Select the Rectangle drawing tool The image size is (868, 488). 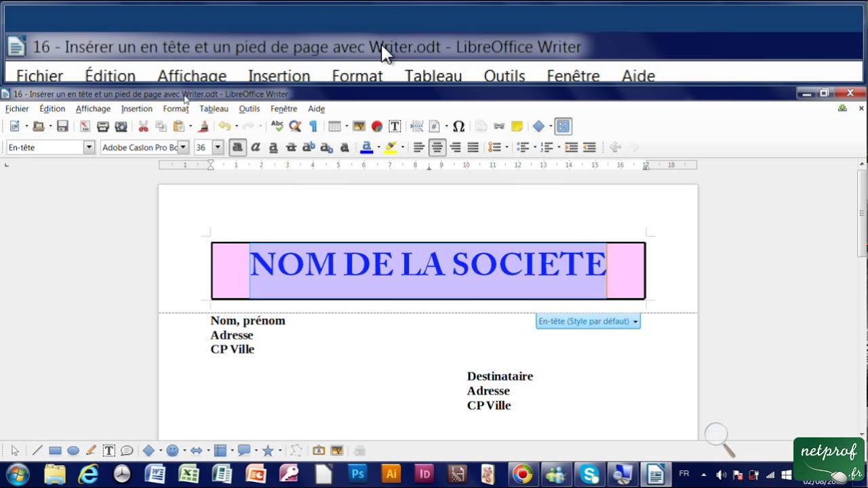[x=56, y=451]
